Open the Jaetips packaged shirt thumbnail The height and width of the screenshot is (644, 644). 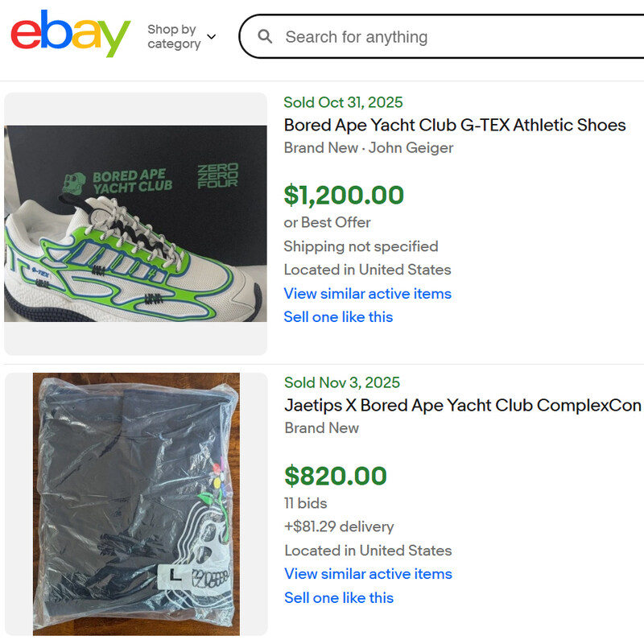[136, 504]
